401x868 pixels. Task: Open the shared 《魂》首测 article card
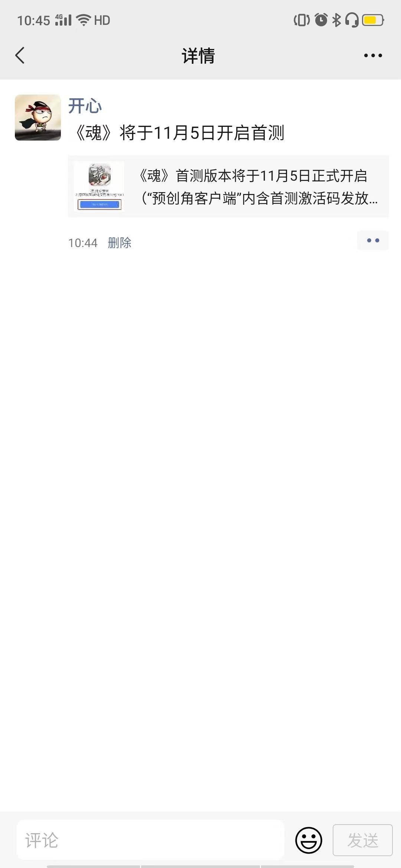(x=228, y=187)
